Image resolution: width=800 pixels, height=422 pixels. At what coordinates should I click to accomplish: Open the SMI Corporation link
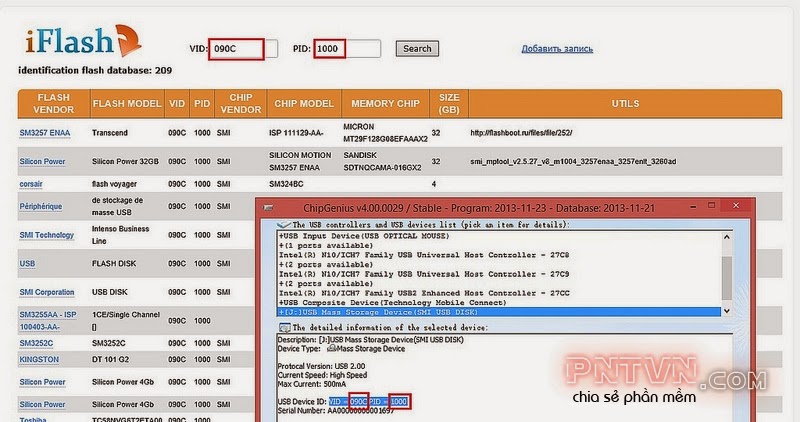pos(47,292)
